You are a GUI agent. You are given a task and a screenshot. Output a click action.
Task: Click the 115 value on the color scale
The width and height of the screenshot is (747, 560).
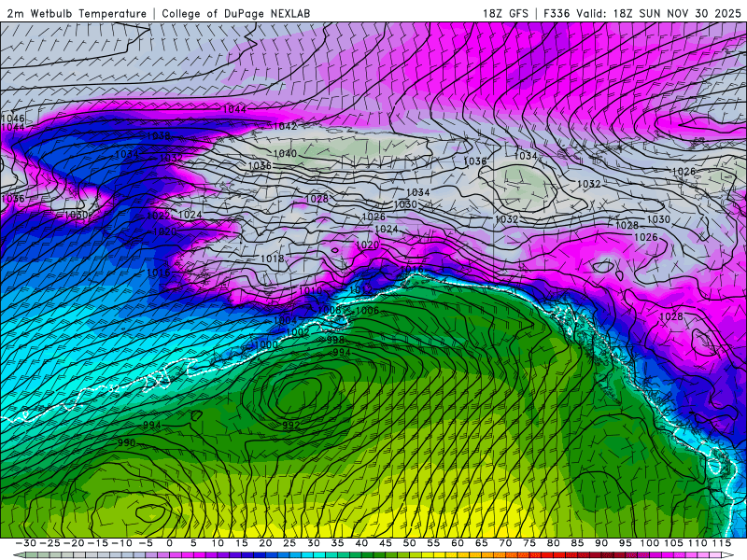pyautogui.click(x=722, y=543)
